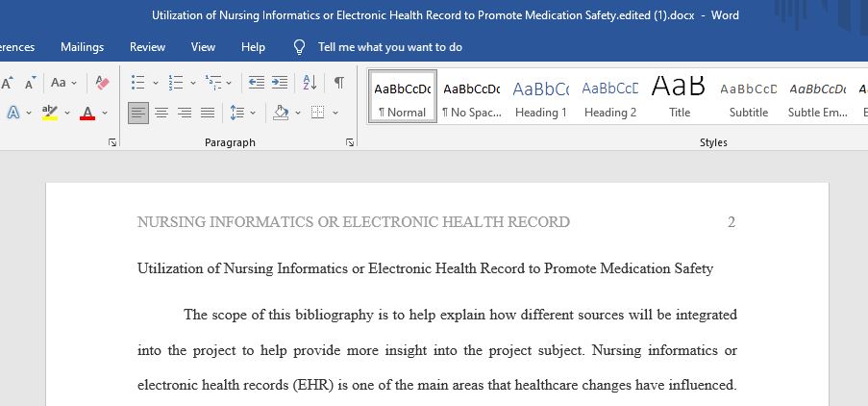Apply the No Spacing style
868x406 pixels.
pyautogui.click(x=472, y=96)
